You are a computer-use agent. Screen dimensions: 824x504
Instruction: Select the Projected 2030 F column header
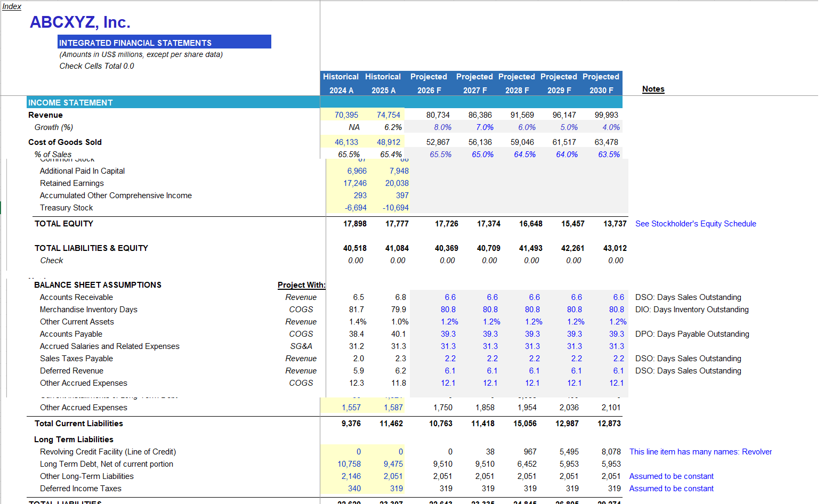coord(601,83)
